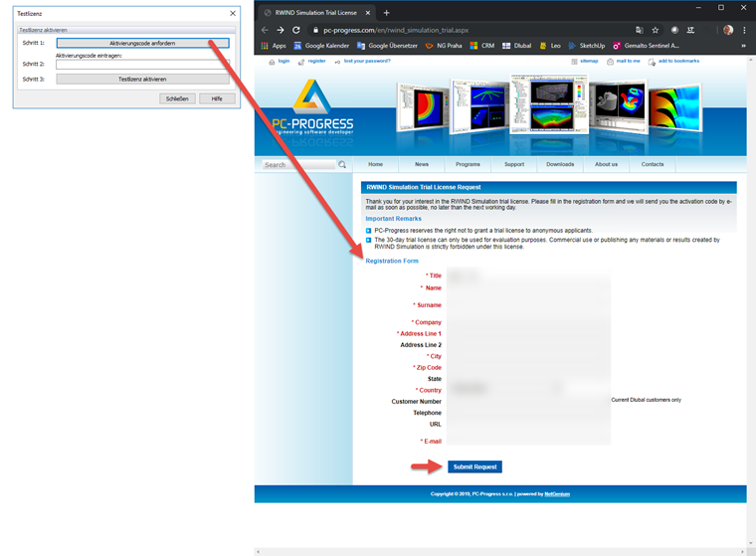
Task: Open the About us menu item
Action: click(606, 164)
